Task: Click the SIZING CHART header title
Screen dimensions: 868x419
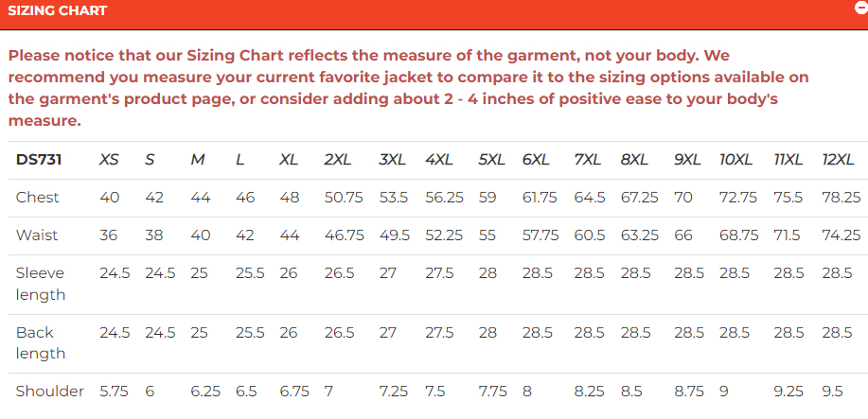Action: [x=57, y=11]
